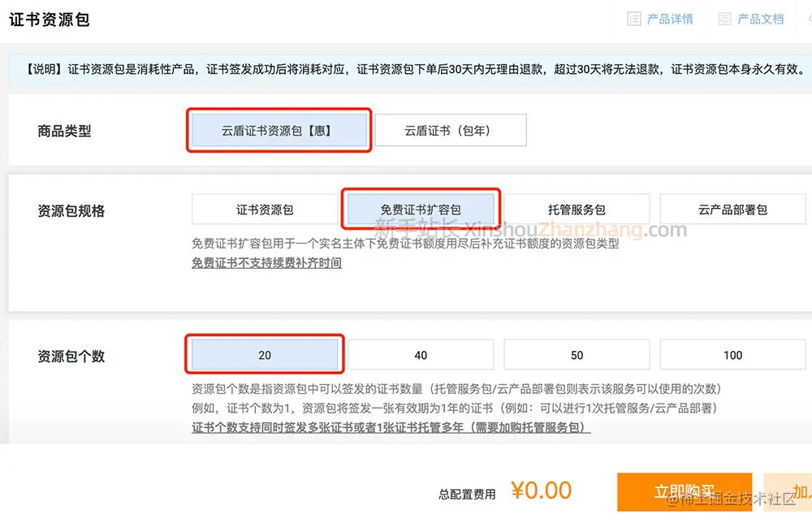Select quantity 40 for the package
This screenshot has height=523, width=812.
point(421,354)
